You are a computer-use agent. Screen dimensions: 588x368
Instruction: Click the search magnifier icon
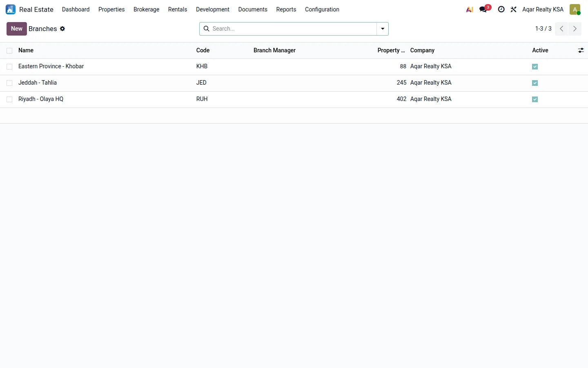[207, 29]
